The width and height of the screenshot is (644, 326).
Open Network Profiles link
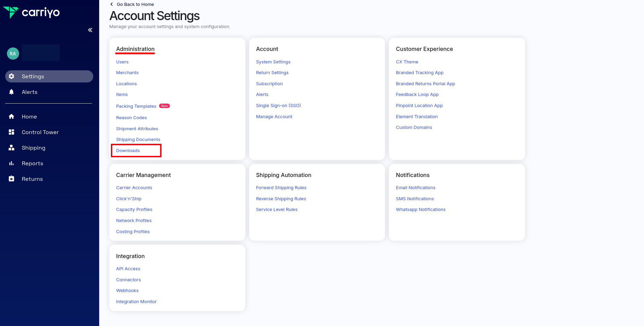(134, 220)
